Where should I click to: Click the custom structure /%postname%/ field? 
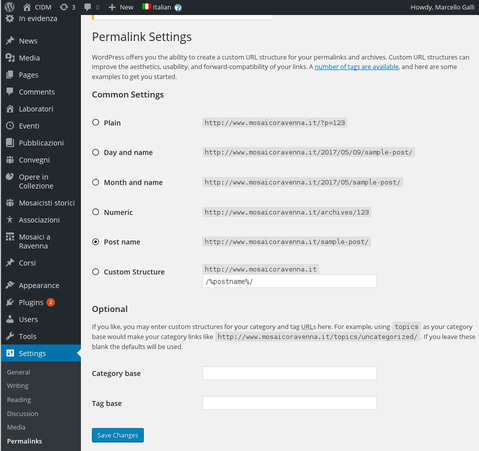pyautogui.click(x=289, y=281)
